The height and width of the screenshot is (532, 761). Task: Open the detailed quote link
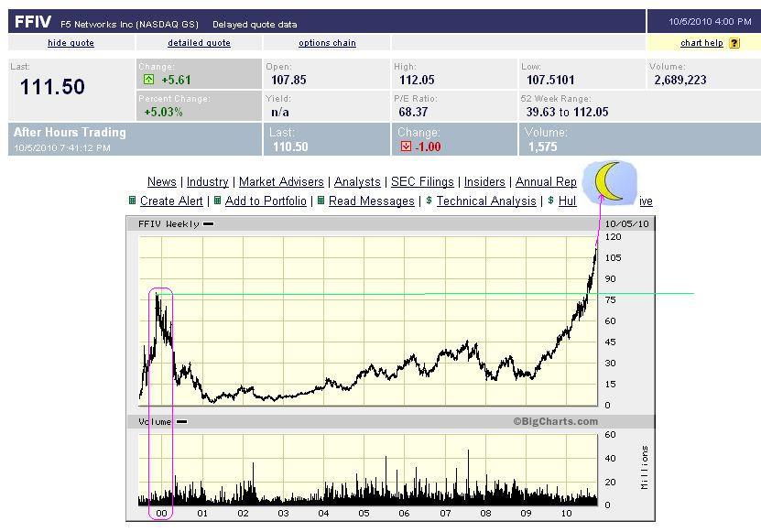click(199, 43)
